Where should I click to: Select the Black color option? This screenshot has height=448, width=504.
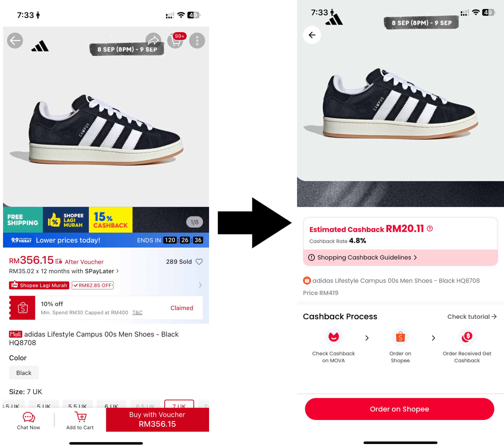click(x=24, y=373)
